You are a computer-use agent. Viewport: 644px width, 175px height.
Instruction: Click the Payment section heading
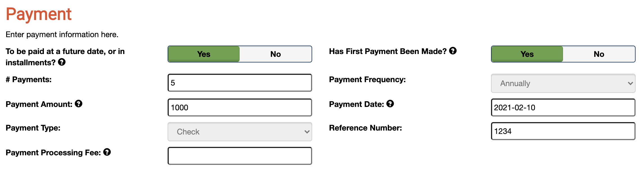click(x=39, y=14)
